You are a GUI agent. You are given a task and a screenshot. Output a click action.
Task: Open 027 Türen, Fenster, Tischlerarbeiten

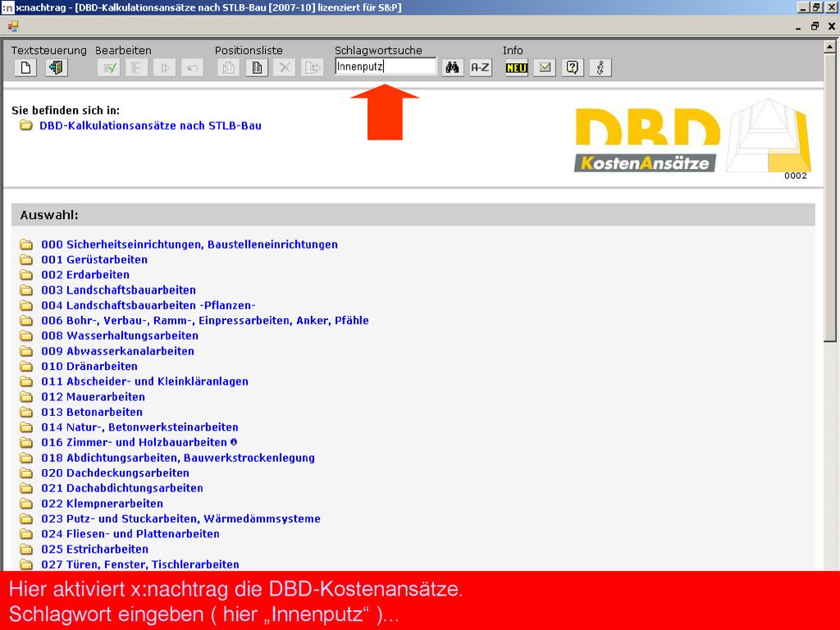(140, 564)
